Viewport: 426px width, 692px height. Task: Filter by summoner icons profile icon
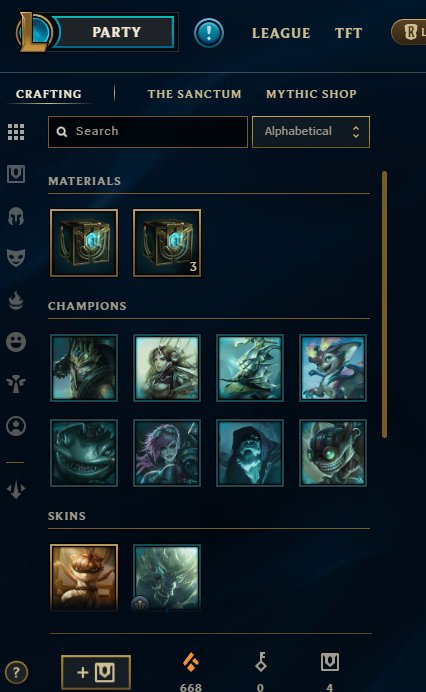[16, 426]
